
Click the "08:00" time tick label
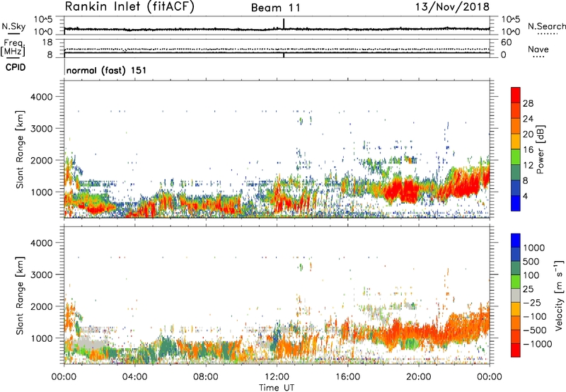pyautogui.click(x=205, y=377)
